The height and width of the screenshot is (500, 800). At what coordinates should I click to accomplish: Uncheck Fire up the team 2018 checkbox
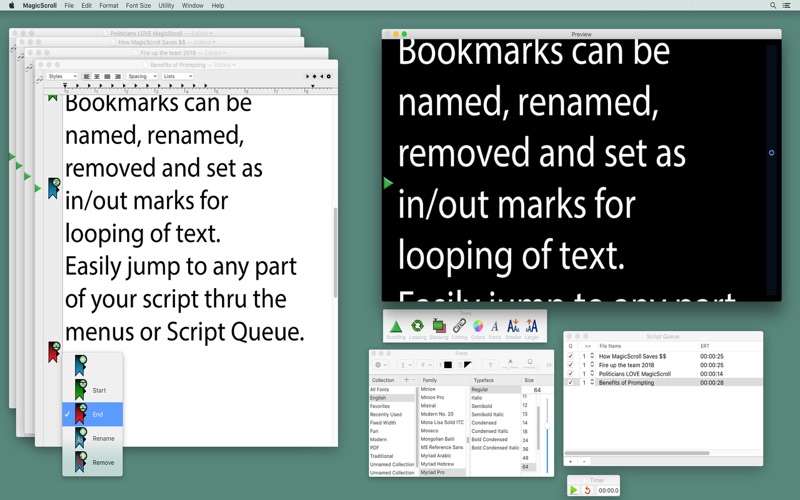click(x=570, y=365)
